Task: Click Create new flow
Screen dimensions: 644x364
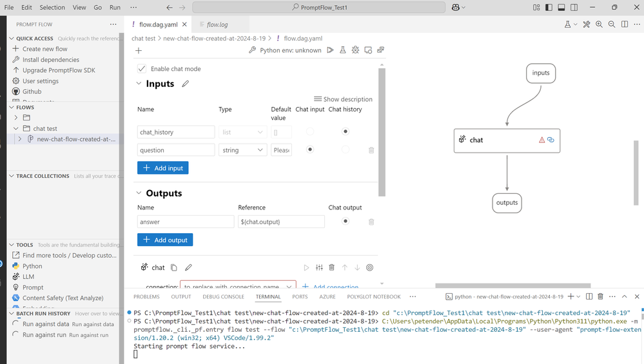Action: point(44,49)
